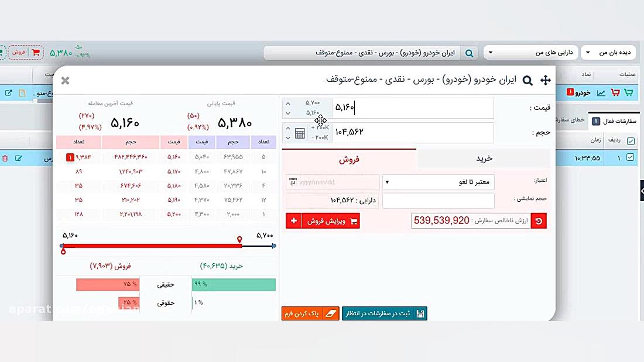Expand the side panel arrow on right edge
Image resolution: width=644 pixels, height=362 pixels.
point(642,191)
